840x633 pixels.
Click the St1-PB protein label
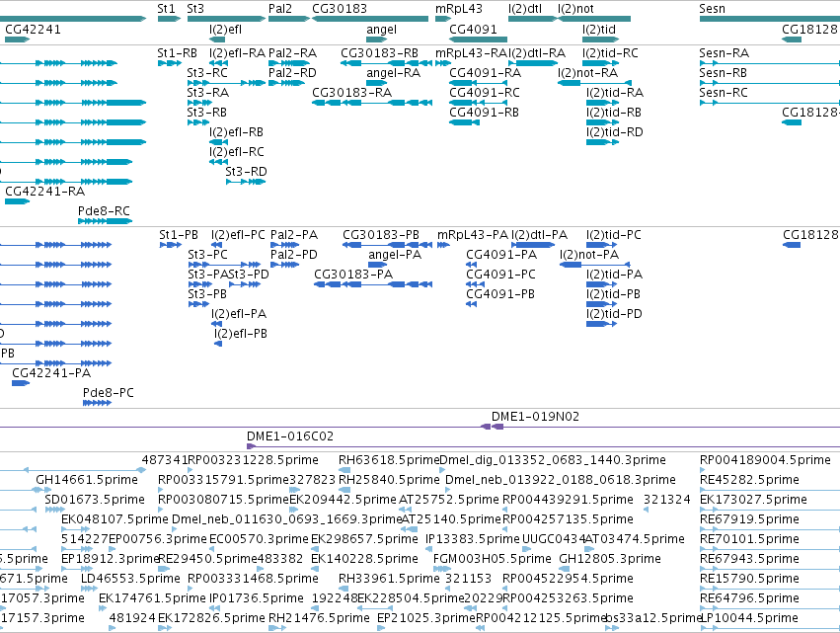(179, 235)
